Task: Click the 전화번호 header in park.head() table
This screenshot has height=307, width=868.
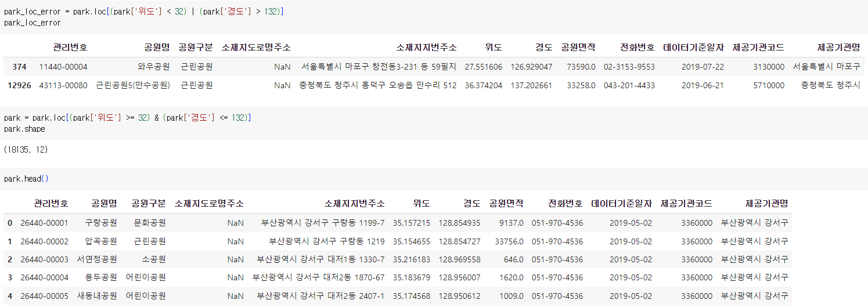Action: [x=566, y=204]
